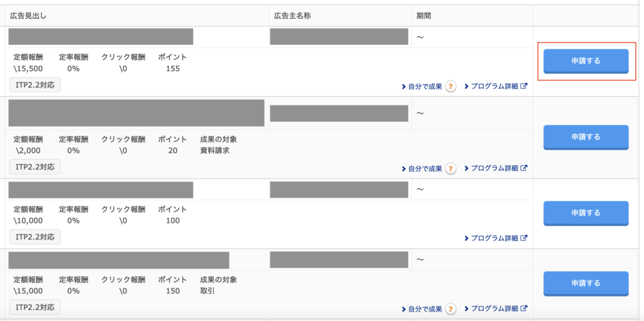This screenshot has width=644, height=321.
Task: Click external link icon of third プログラム詳細
Action: pyautogui.click(x=524, y=237)
